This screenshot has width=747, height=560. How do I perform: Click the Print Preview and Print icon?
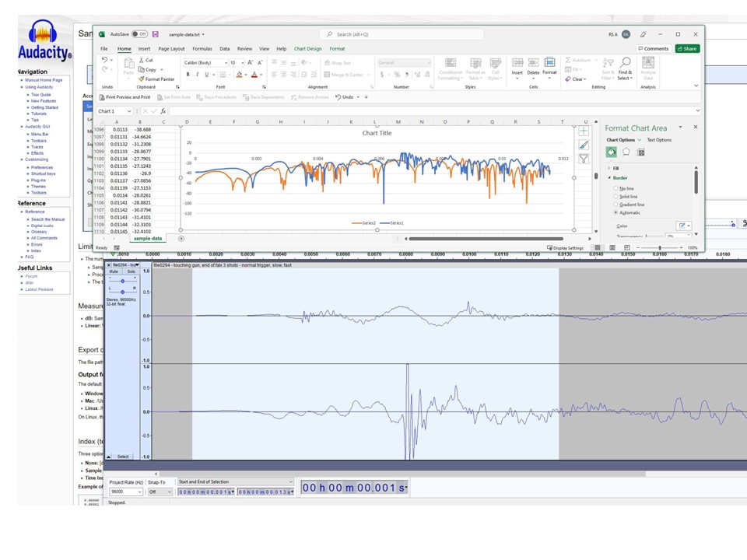click(101, 97)
